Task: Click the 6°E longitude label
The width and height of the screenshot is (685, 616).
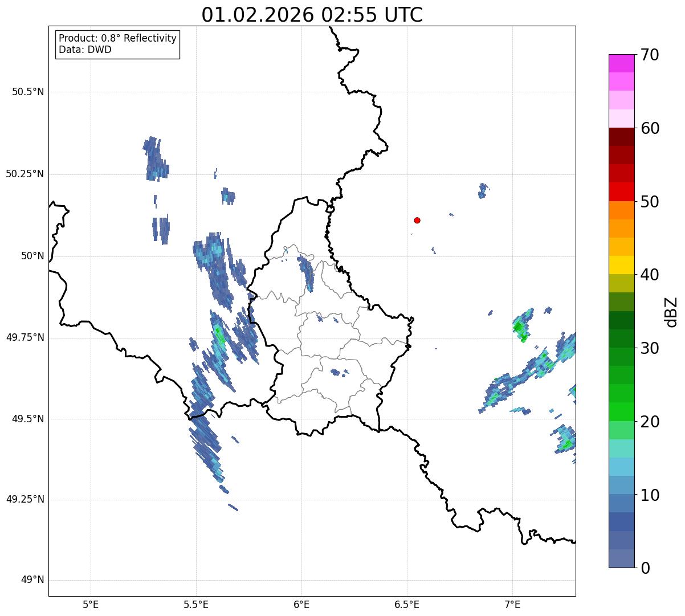Action: click(x=301, y=605)
